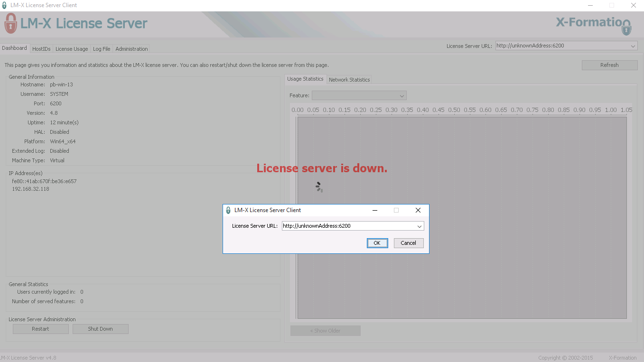
Task: Switch to the Dashboard tab
Action: coord(14,48)
